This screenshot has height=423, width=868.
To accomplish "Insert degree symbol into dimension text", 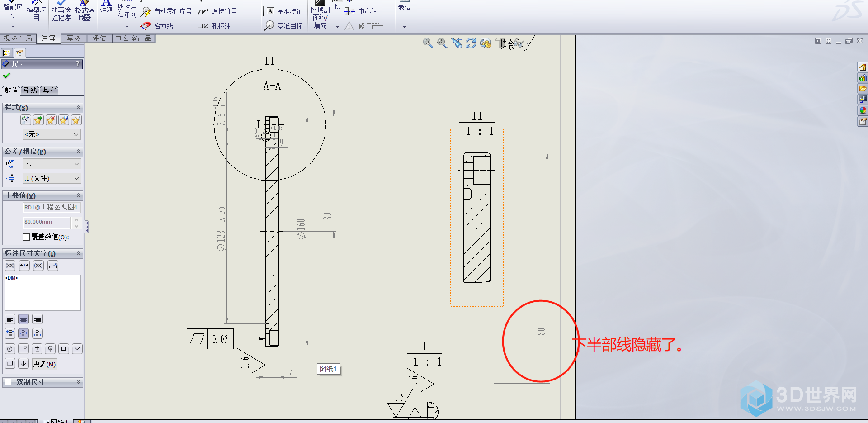I will (24, 349).
